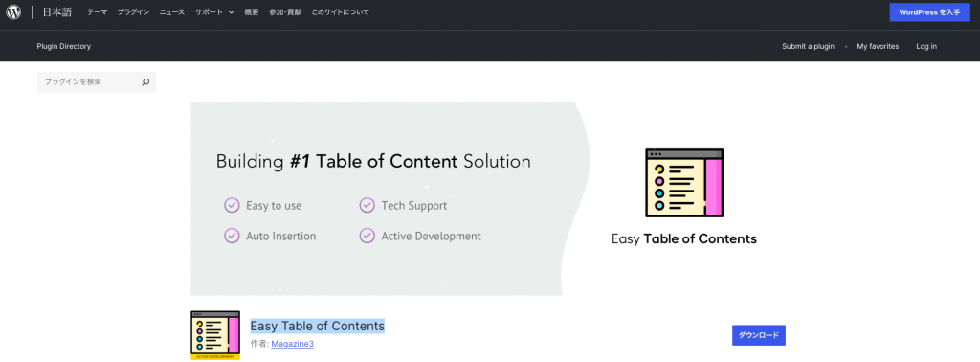The image size is (980, 362).
Task: Open このサイトについて menu item
Action: click(x=340, y=12)
